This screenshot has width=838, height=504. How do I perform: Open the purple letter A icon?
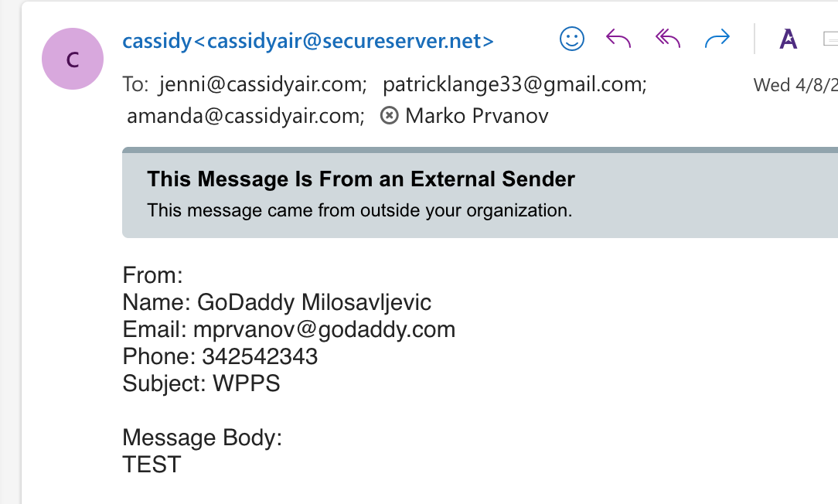tap(788, 39)
